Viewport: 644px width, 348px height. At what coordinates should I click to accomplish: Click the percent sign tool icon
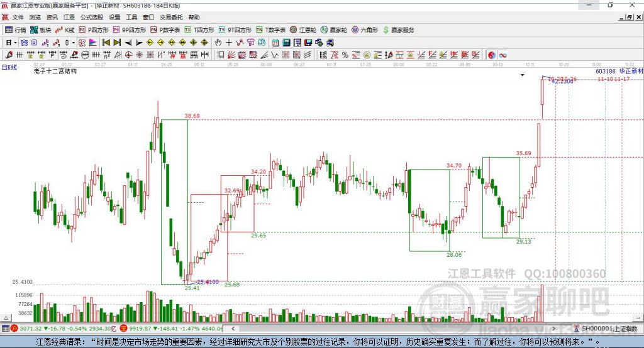pos(345,55)
